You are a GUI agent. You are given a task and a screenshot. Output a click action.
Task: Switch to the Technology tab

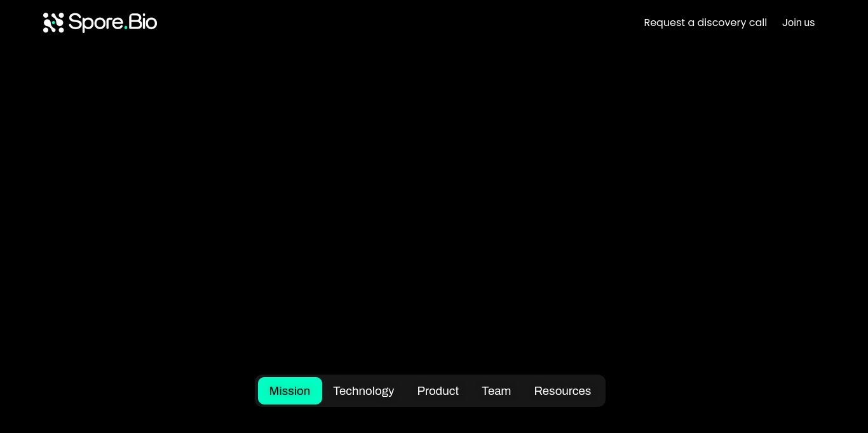363,391
